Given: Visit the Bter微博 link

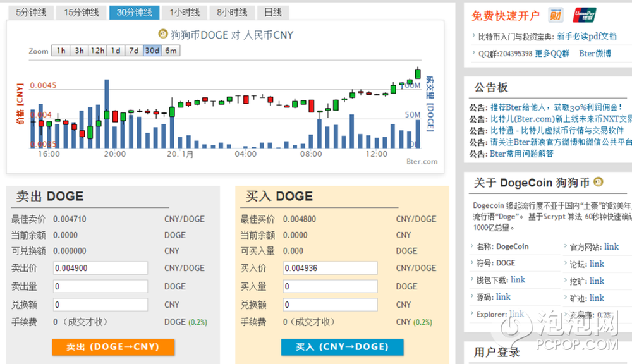Looking at the screenshot, I should pyautogui.click(x=595, y=53).
